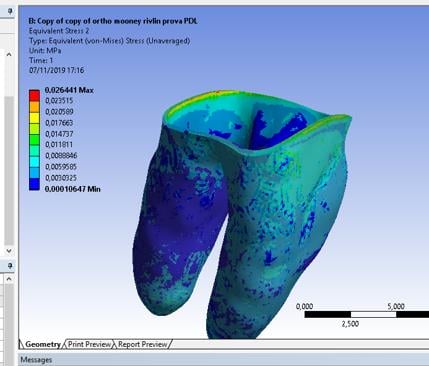Click the Equivalent Stress 2 label
This screenshot has width=429, height=366.
pos(59,31)
